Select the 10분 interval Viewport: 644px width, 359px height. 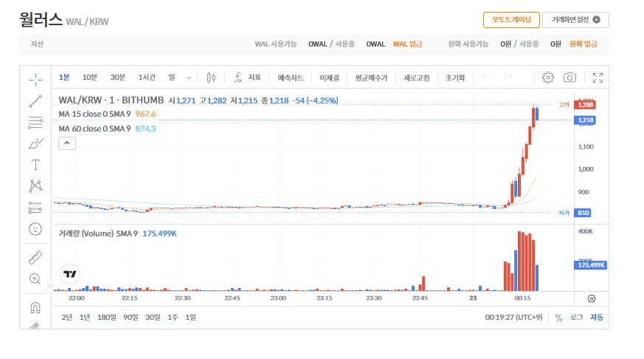coord(89,78)
